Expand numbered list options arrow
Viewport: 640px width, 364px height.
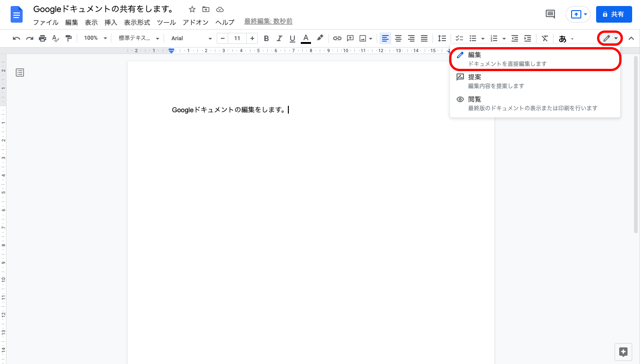[x=504, y=39]
